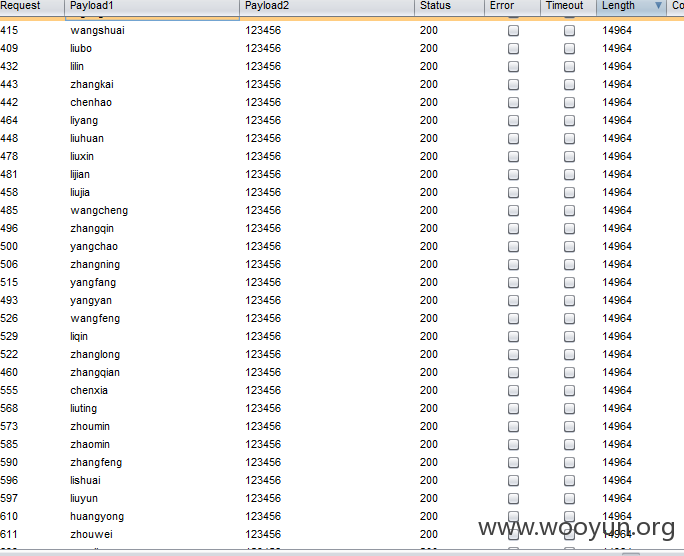Select the zhanglong payload cell
The image size is (684, 556).
(x=152, y=354)
